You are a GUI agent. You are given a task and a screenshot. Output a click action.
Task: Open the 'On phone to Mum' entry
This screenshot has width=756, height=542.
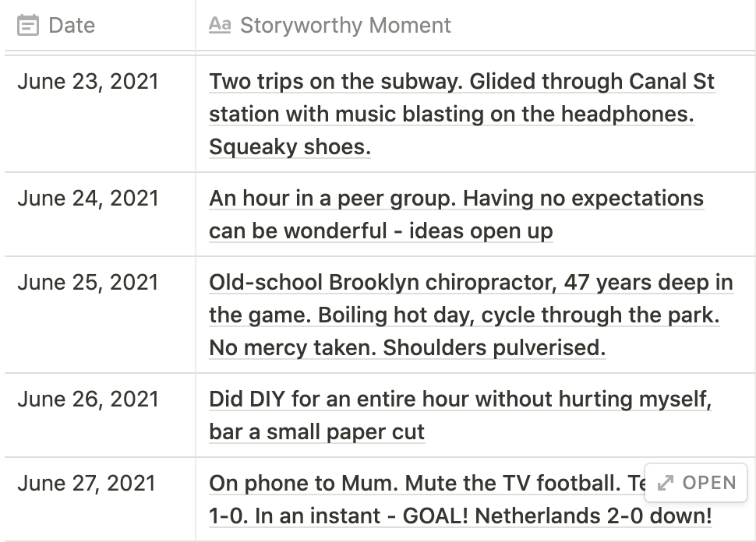coord(461,499)
